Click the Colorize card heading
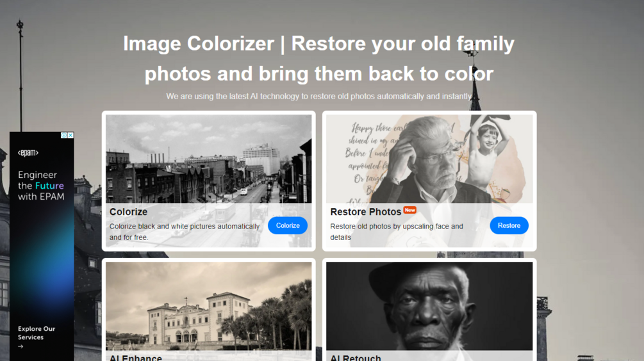This screenshot has width=644, height=361. tap(128, 212)
